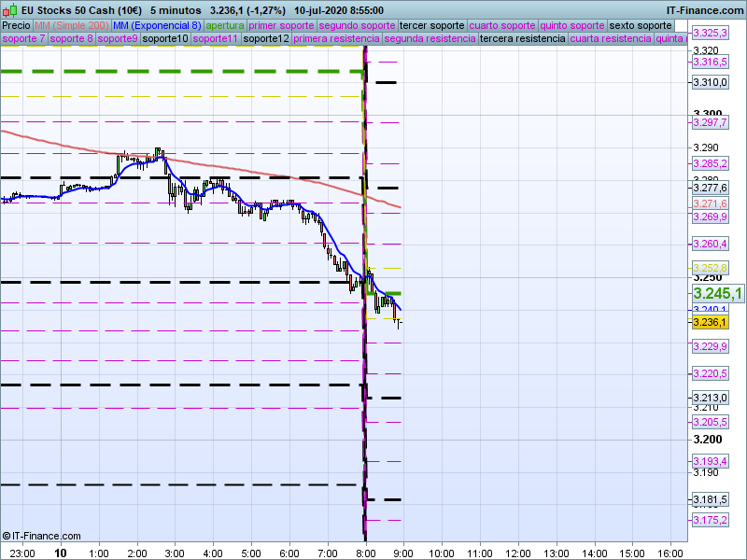Select the soporte10 label
This screenshot has width=747, height=560.
(x=166, y=39)
